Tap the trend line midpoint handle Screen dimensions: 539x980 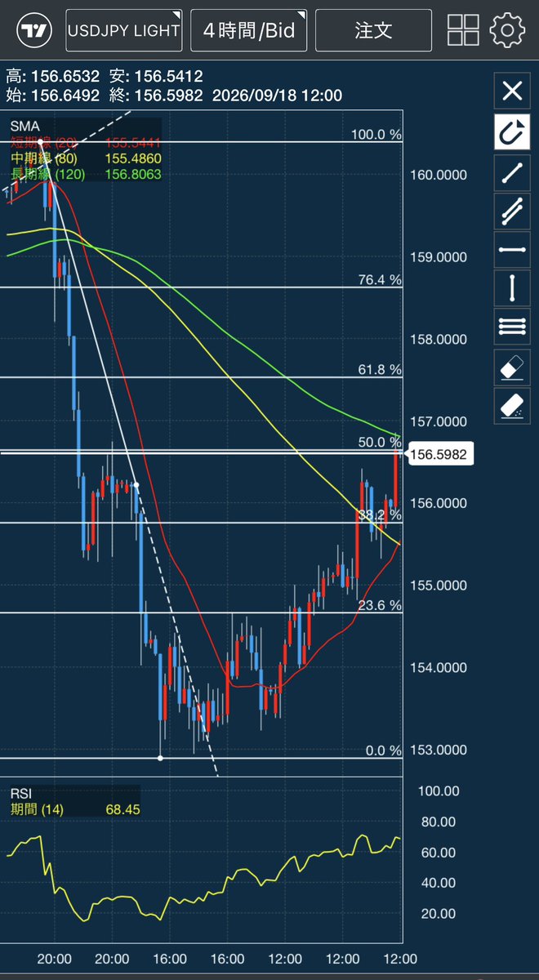pos(136,486)
